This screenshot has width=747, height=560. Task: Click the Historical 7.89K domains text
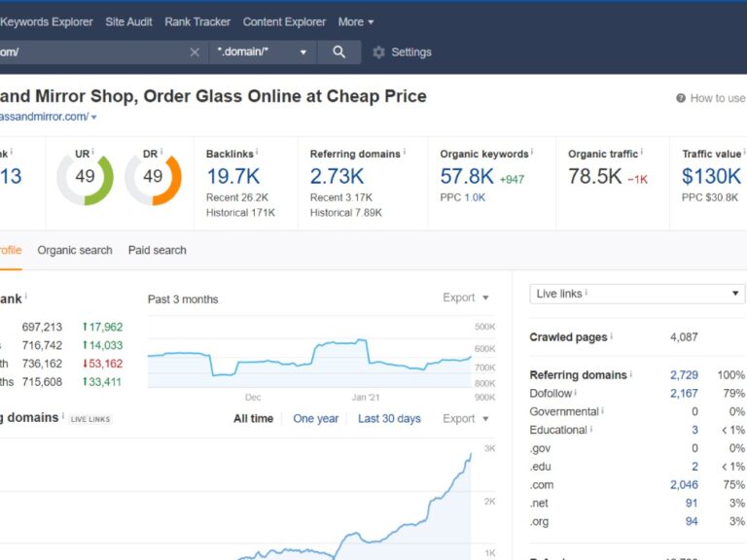(x=346, y=213)
